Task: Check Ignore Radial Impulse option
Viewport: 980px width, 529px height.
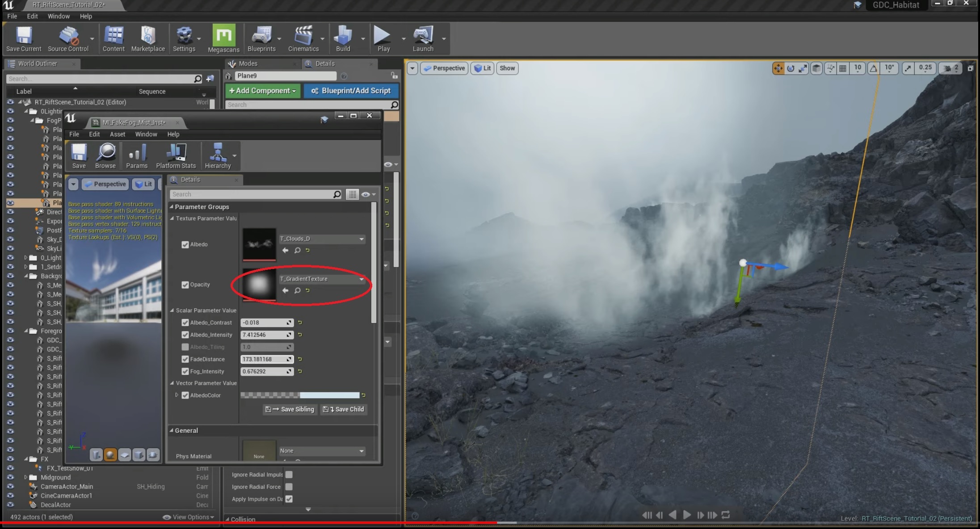Action: point(289,474)
